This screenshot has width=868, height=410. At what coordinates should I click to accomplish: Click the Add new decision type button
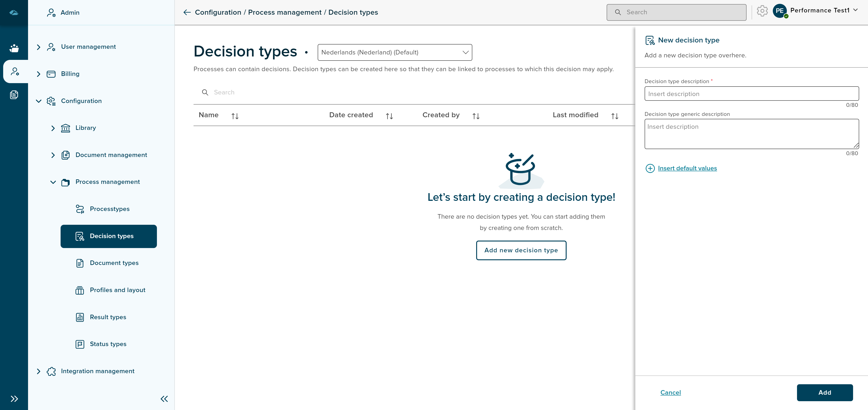tap(521, 250)
